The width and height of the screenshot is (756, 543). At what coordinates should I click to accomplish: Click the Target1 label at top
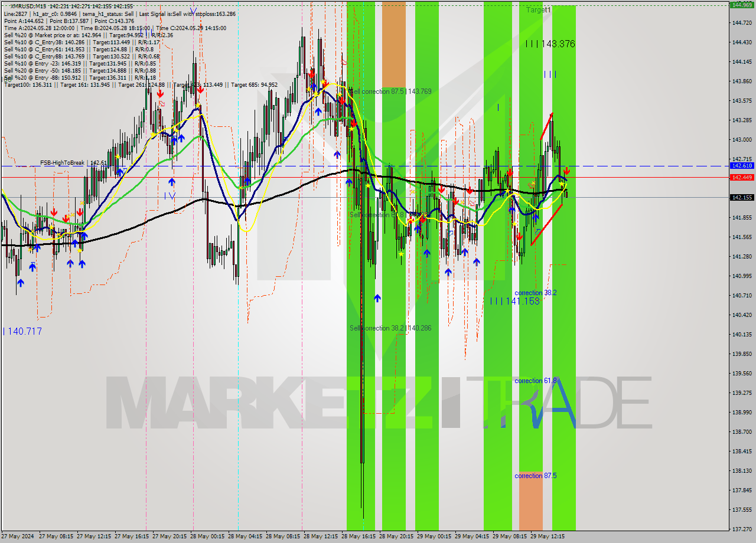539,10
